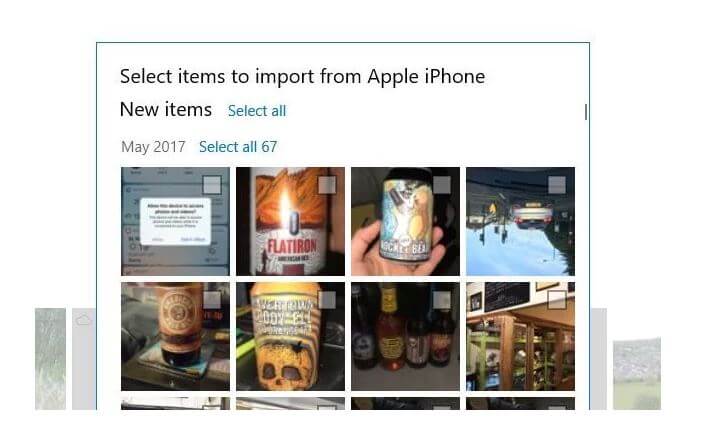The width and height of the screenshot is (718, 421).
Task: Click the cloud icon behind the dialog
Action: (84, 320)
